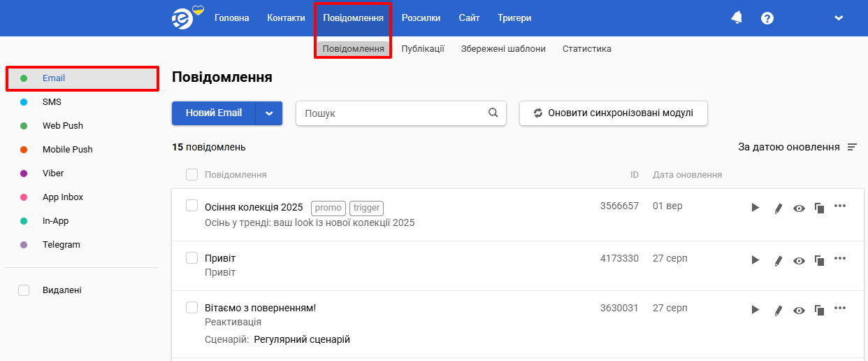Select Email in the channel sidebar
The image size is (868, 361).
pyautogui.click(x=82, y=78)
